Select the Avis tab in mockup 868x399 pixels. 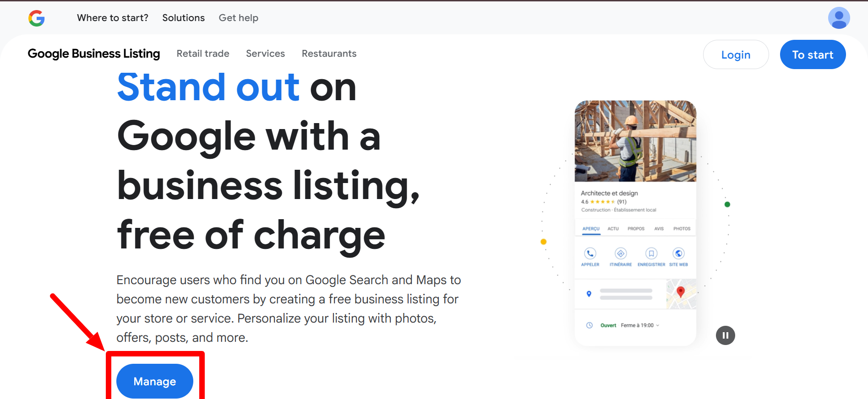tap(659, 229)
